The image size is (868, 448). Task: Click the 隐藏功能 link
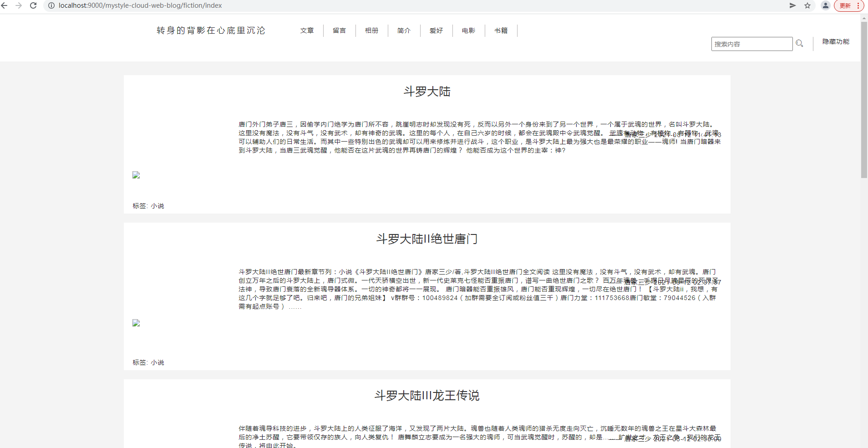click(836, 41)
